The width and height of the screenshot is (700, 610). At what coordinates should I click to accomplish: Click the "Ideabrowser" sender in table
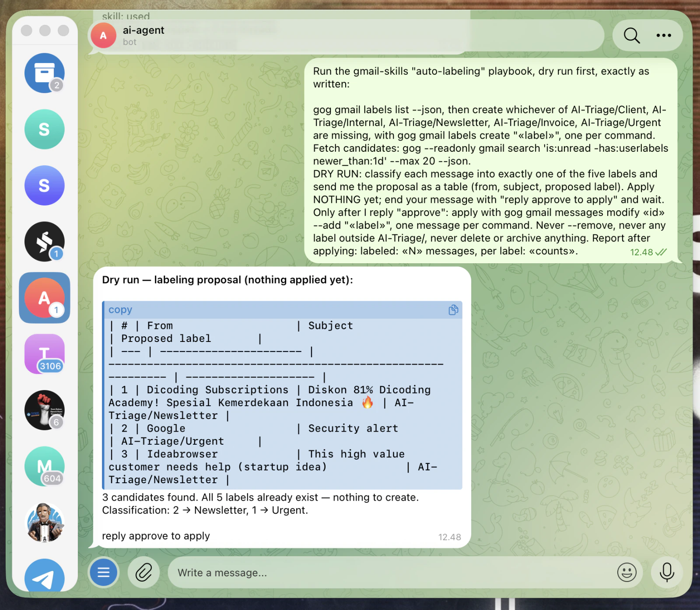(x=182, y=454)
